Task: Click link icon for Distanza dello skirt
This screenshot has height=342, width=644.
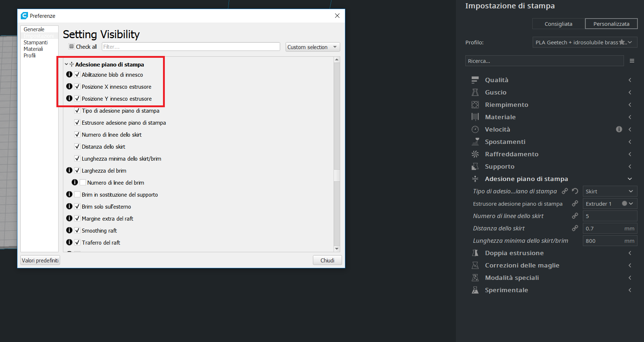Action: [x=575, y=228]
